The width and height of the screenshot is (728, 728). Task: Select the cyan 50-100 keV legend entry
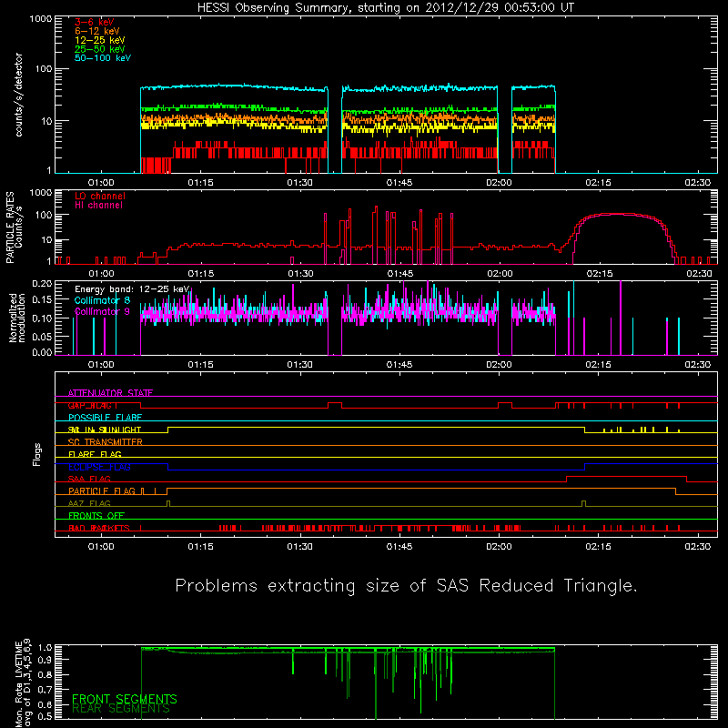pyautogui.click(x=103, y=58)
